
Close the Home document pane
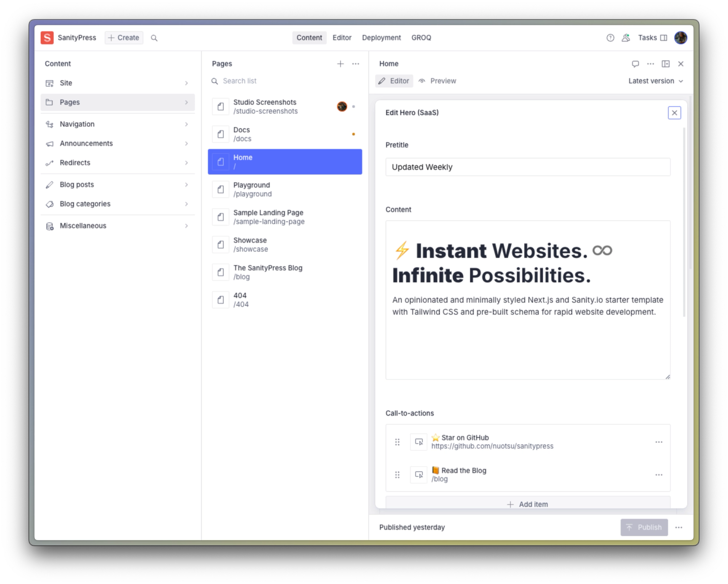click(681, 64)
